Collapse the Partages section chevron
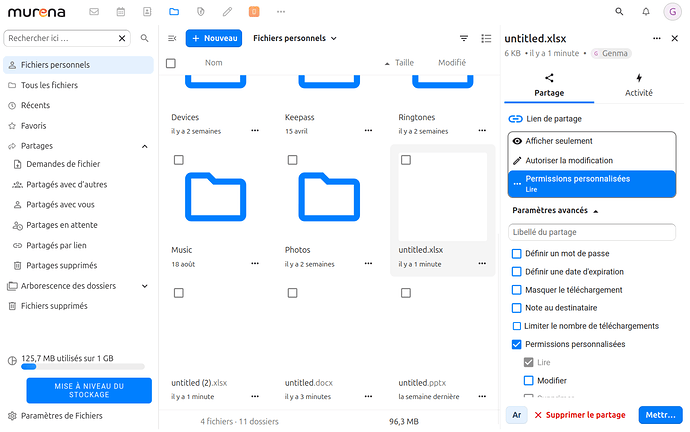This screenshot has width=690, height=432. pos(145,146)
